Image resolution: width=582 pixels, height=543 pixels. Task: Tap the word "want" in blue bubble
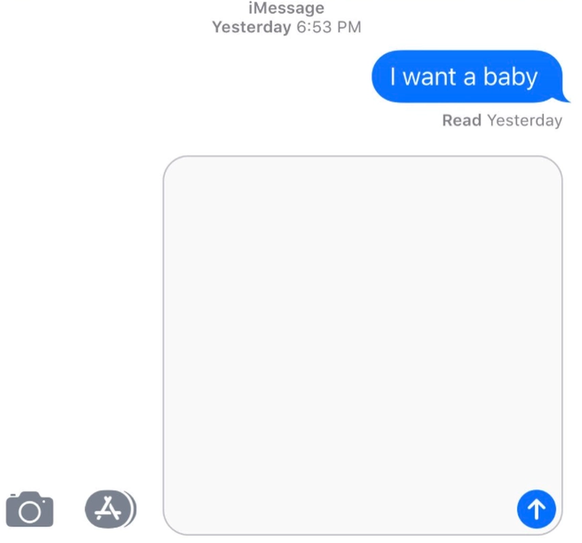[429, 77]
